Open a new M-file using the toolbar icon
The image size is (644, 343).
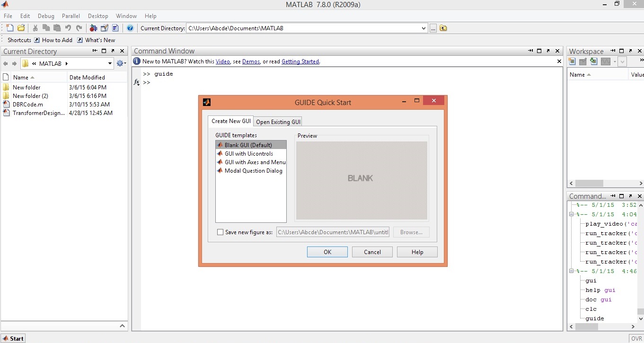9,28
